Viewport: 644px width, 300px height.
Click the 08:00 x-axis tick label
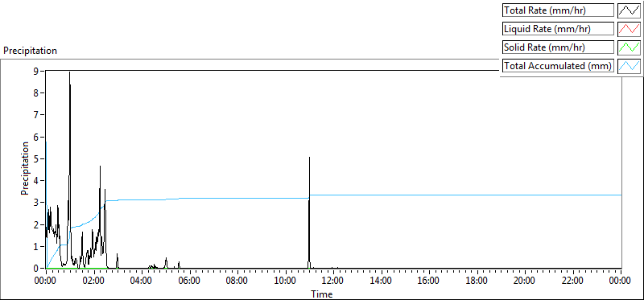tap(237, 282)
